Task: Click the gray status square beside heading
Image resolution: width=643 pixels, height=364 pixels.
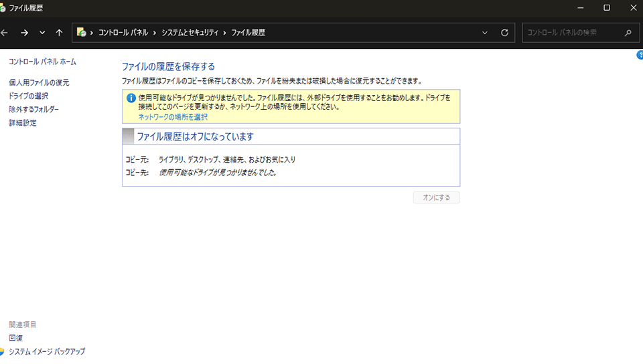Action: (x=128, y=136)
